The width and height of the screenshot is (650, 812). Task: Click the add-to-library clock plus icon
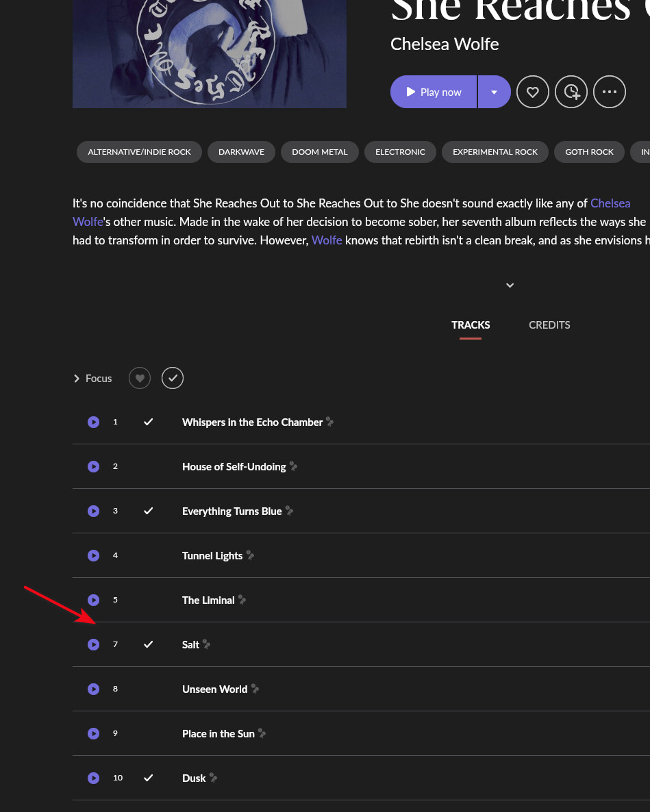pyautogui.click(x=571, y=92)
